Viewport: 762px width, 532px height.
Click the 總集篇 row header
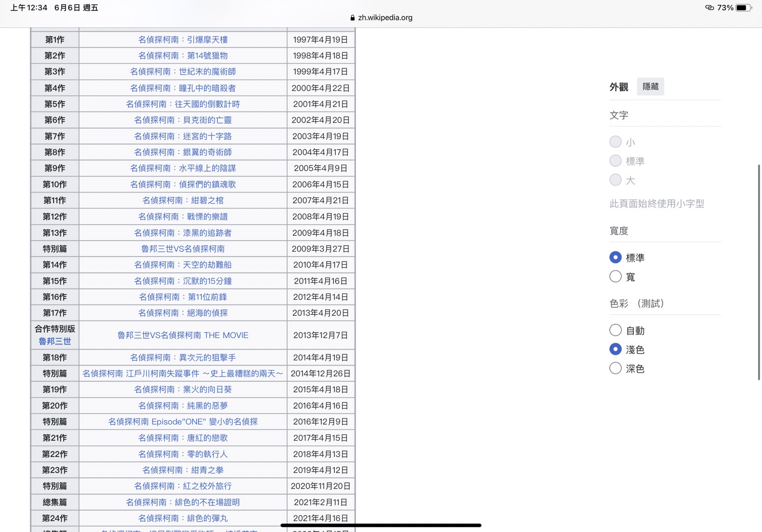[x=55, y=502]
